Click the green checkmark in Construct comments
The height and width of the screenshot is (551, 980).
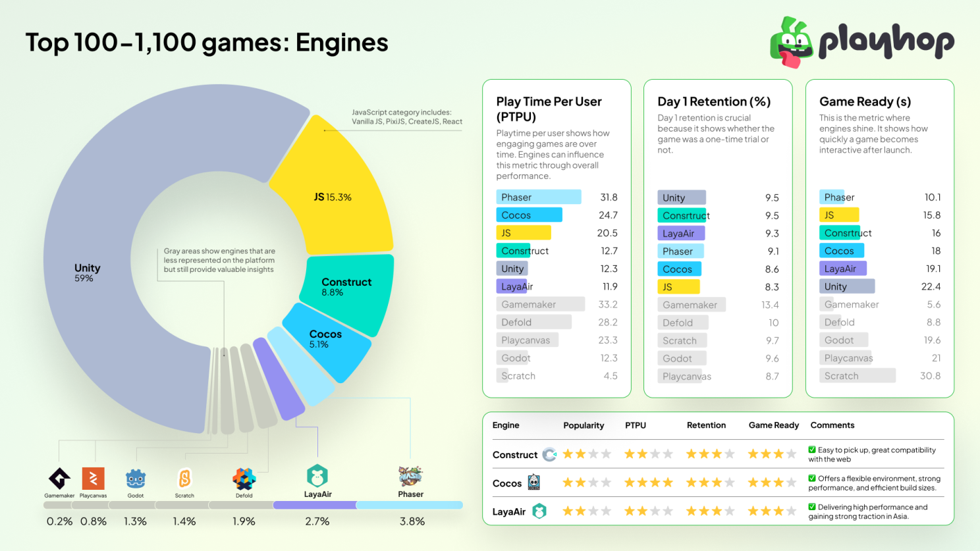click(x=812, y=450)
